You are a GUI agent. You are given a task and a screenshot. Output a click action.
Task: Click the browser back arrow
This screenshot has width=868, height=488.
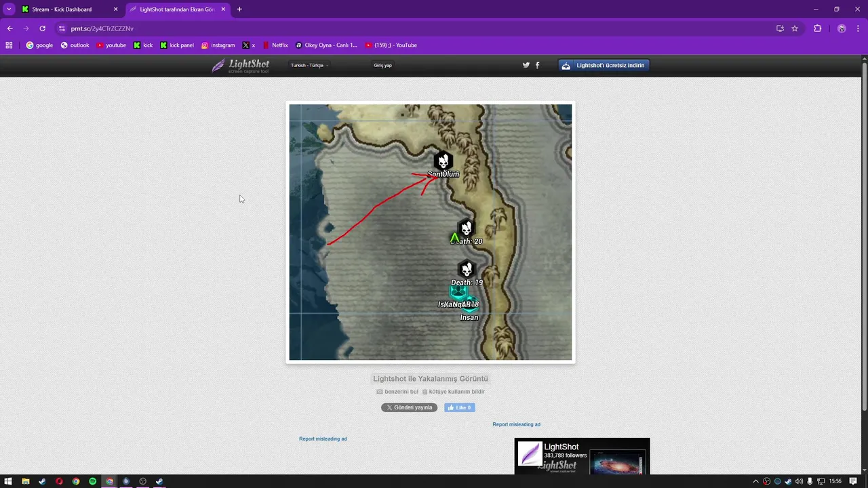pyautogui.click(x=9, y=28)
